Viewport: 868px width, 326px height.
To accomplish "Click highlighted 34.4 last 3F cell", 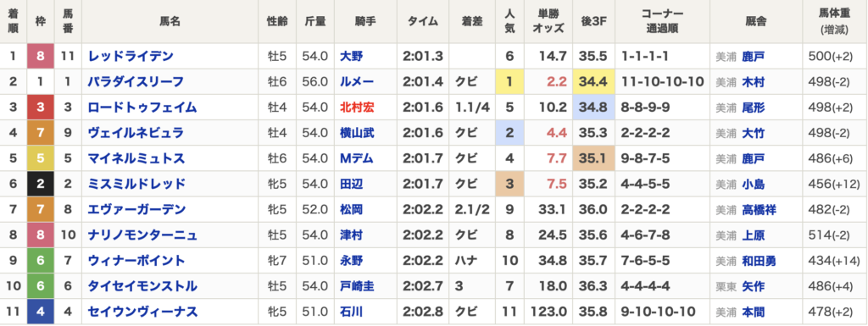I will tap(594, 82).
